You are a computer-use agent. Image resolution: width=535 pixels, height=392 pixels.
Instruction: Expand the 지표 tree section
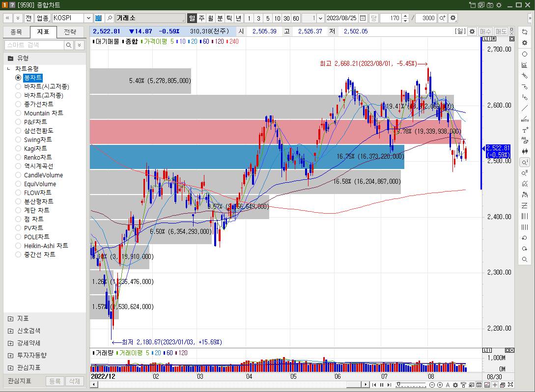point(11,319)
